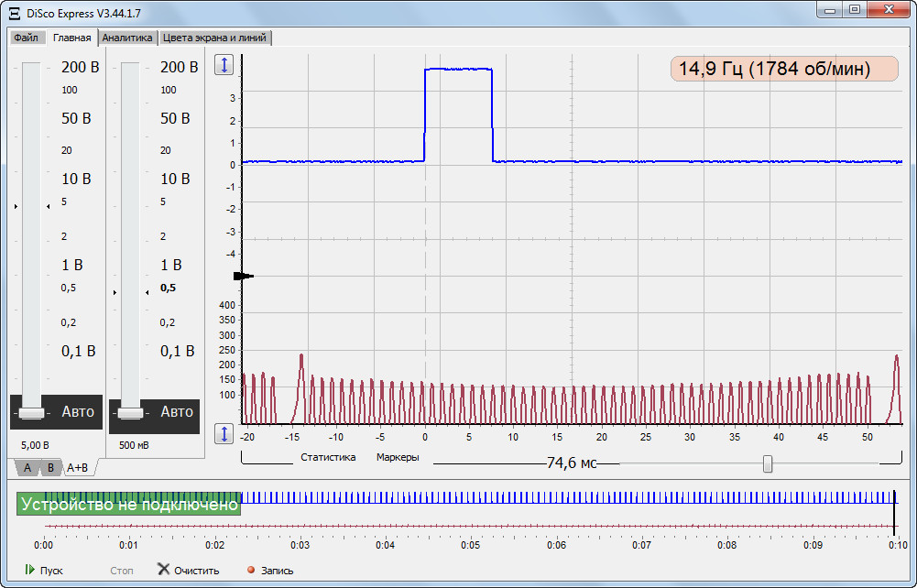Start acquisition with the Пуск button
The height and width of the screenshot is (588, 917).
pyautogui.click(x=43, y=570)
